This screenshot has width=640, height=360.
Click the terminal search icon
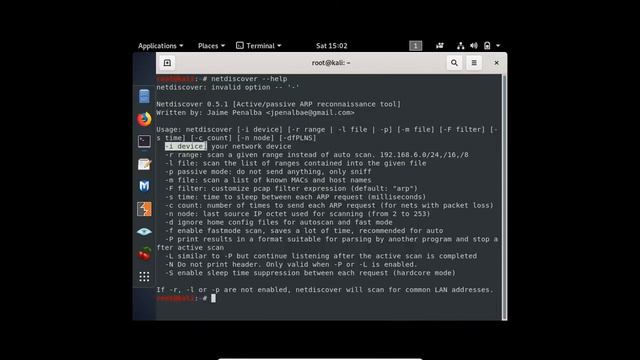pyautogui.click(x=454, y=63)
